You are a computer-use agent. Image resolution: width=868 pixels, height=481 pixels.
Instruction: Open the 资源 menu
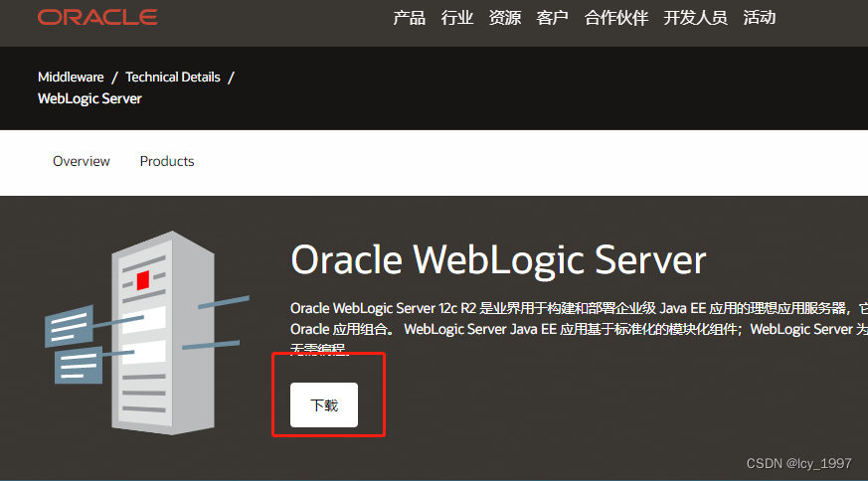click(x=505, y=18)
